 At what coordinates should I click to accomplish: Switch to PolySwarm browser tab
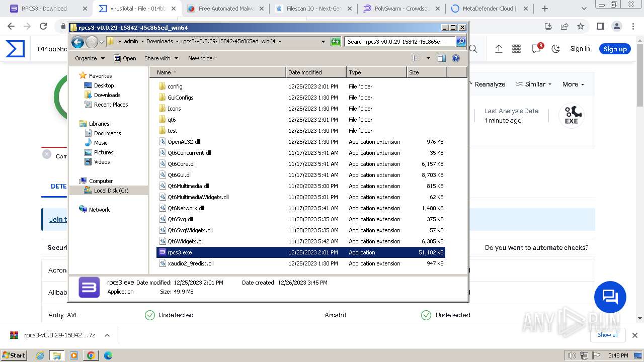401,9
